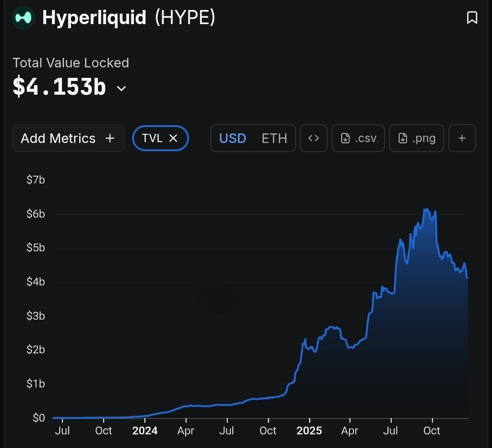This screenshot has height=448, width=492.
Task: Click the $3b axis label
Action: point(36,316)
